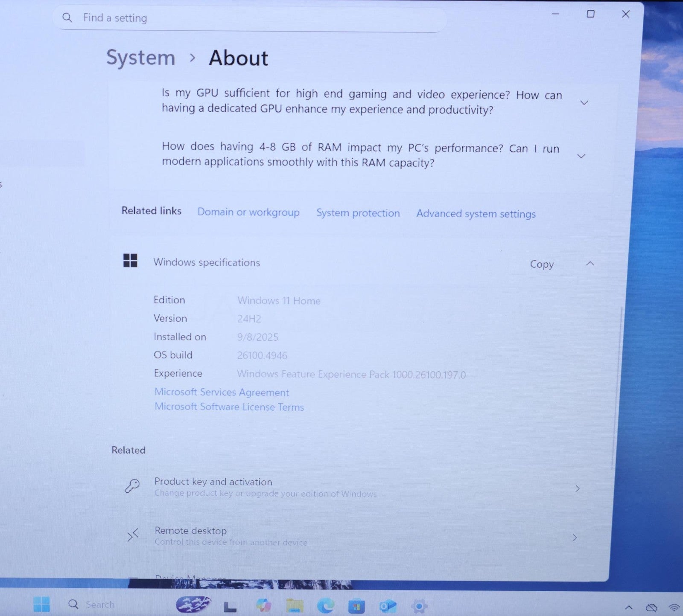
Task: Copy the Windows specifications
Action: point(541,264)
